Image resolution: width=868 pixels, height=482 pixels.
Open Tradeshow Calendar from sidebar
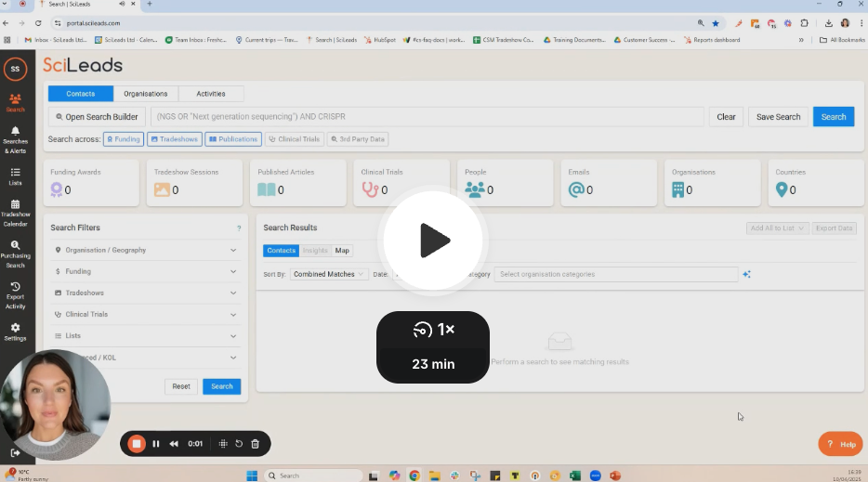15,213
